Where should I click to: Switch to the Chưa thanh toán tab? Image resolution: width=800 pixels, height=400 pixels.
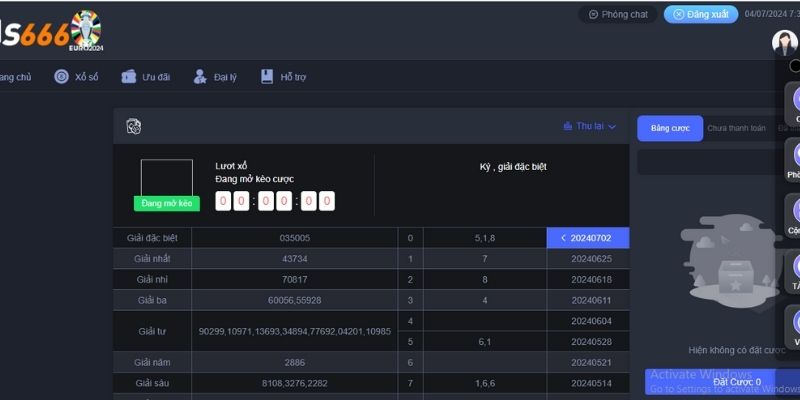click(x=736, y=128)
